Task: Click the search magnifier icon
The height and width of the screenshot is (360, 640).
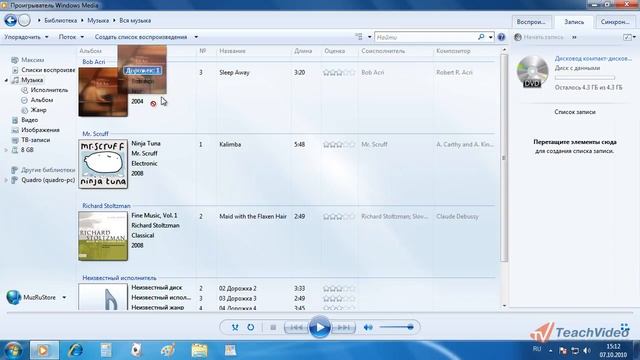Action: click(x=481, y=37)
